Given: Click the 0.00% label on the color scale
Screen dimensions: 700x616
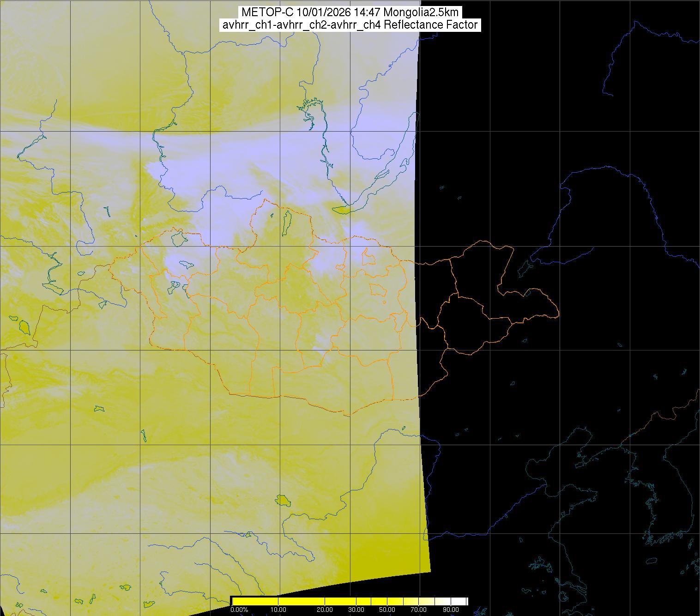Looking at the screenshot, I should point(239,610).
